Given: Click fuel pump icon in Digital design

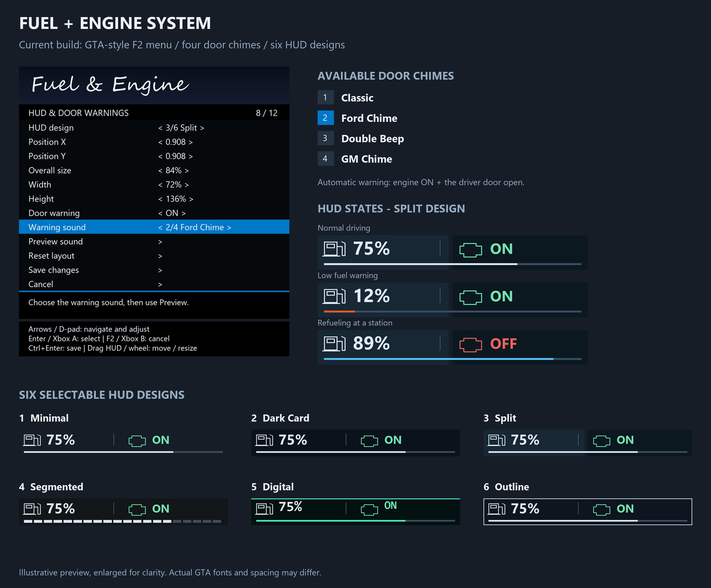Looking at the screenshot, I should [264, 509].
